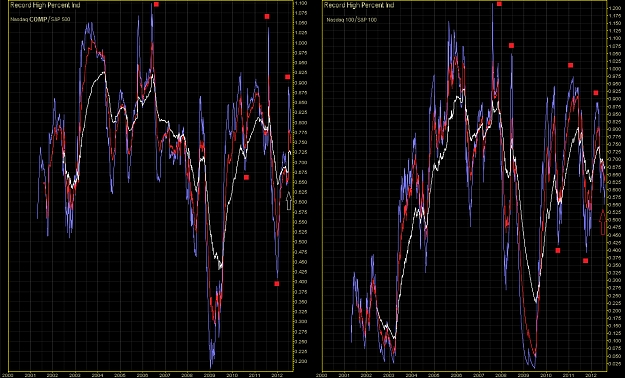This screenshot has width=625, height=378.
Task: Click the 0.100 axis value on the Nasdaq 100 chart
Action: point(615,341)
